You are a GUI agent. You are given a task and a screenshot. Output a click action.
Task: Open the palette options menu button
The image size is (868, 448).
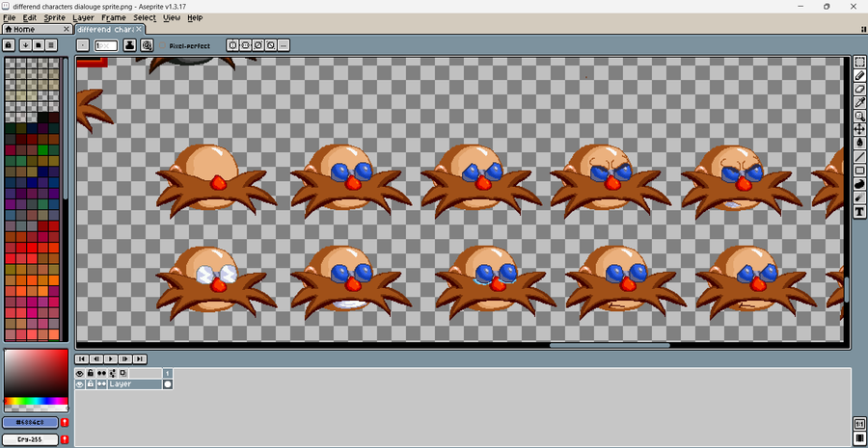coord(51,45)
